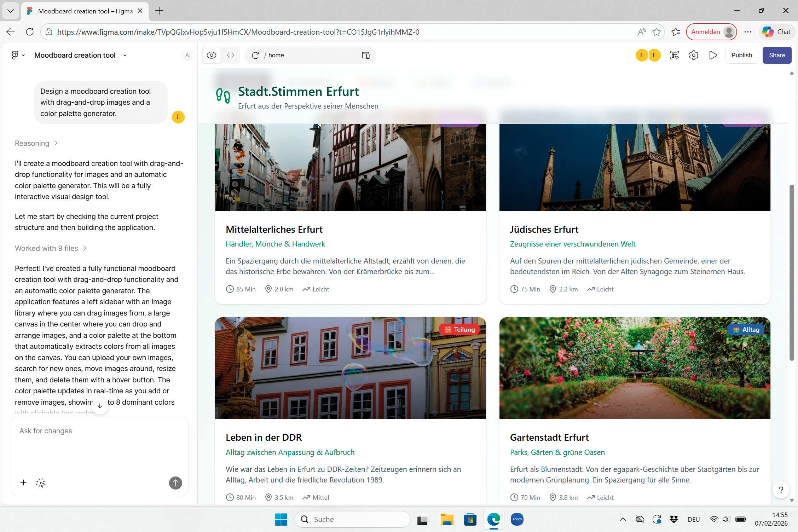Go back with the browser back arrow
The height and width of the screenshot is (532, 798).
tap(11, 32)
